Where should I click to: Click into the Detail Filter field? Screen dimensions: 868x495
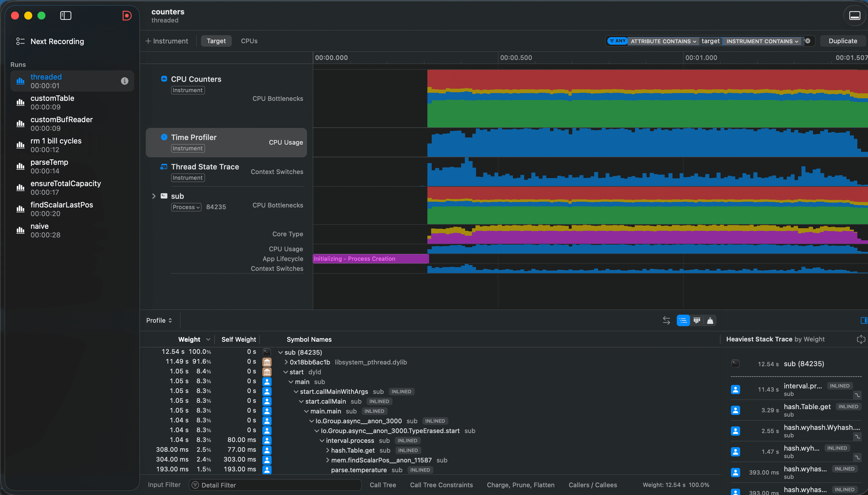coord(275,485)
